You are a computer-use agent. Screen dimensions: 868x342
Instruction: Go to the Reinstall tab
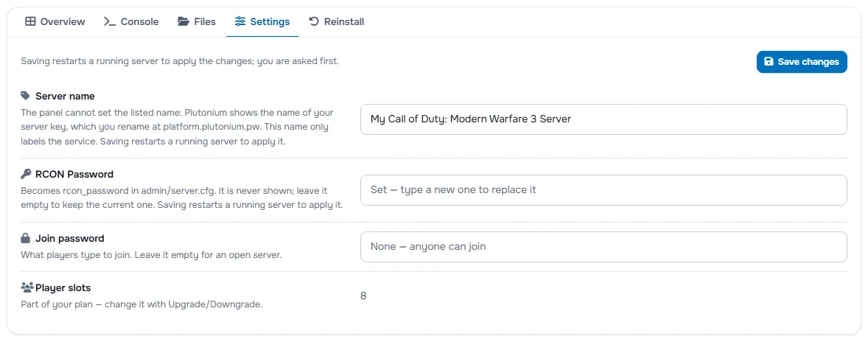(337, 21)
